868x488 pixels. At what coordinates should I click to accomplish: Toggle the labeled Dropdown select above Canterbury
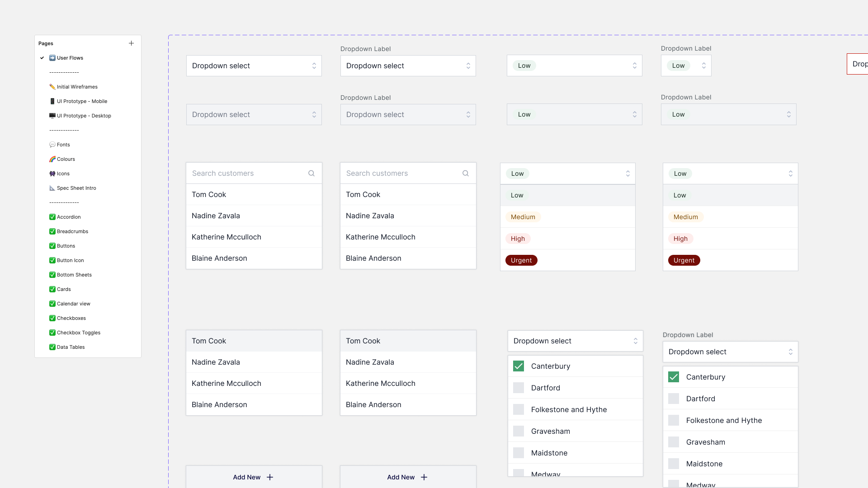coord(731,352)
